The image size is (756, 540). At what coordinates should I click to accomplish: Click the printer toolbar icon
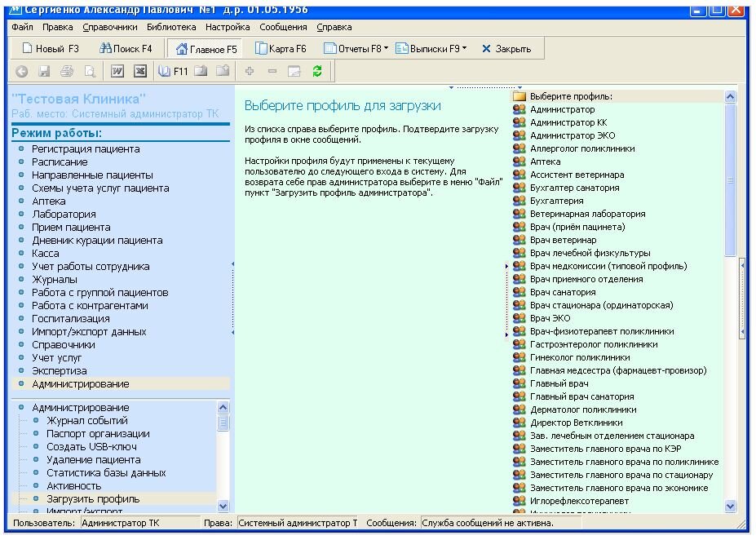(67, 71)
